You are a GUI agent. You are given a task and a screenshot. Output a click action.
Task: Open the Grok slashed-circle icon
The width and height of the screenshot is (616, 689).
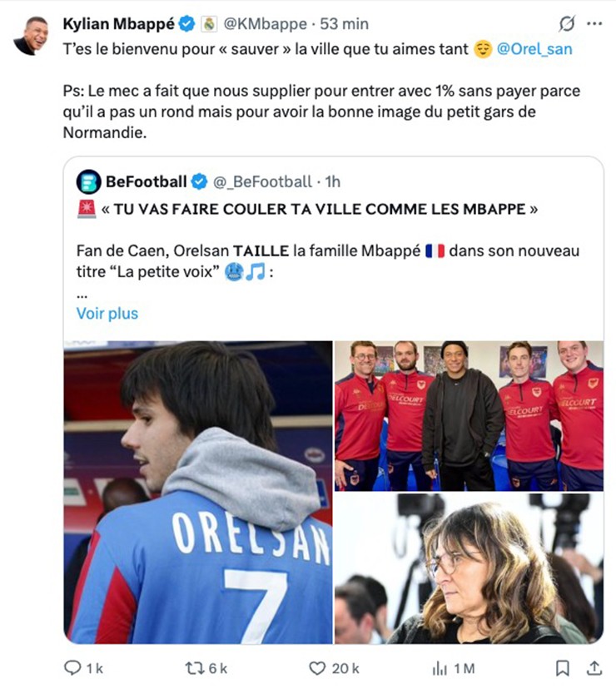(x=568, y=24)
